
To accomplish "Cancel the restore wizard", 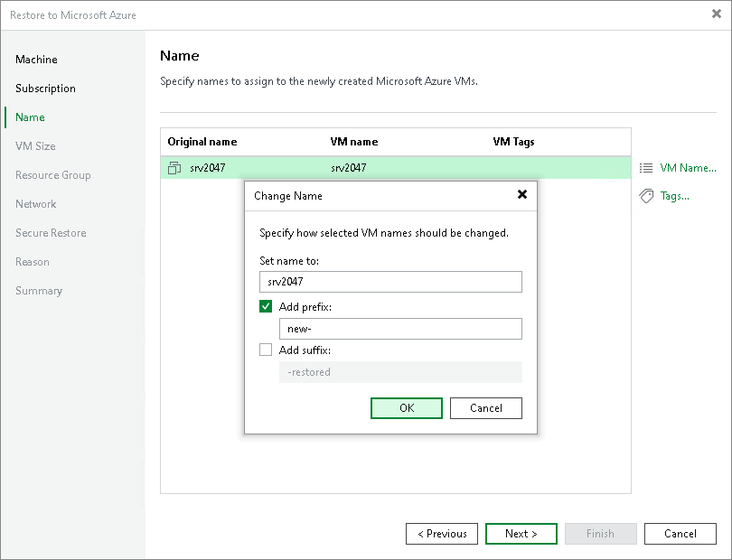I will pos(680,534).
